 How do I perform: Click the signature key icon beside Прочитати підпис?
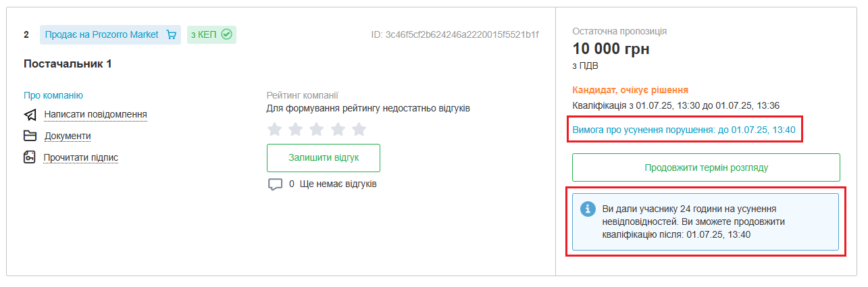tap(30, 157)
